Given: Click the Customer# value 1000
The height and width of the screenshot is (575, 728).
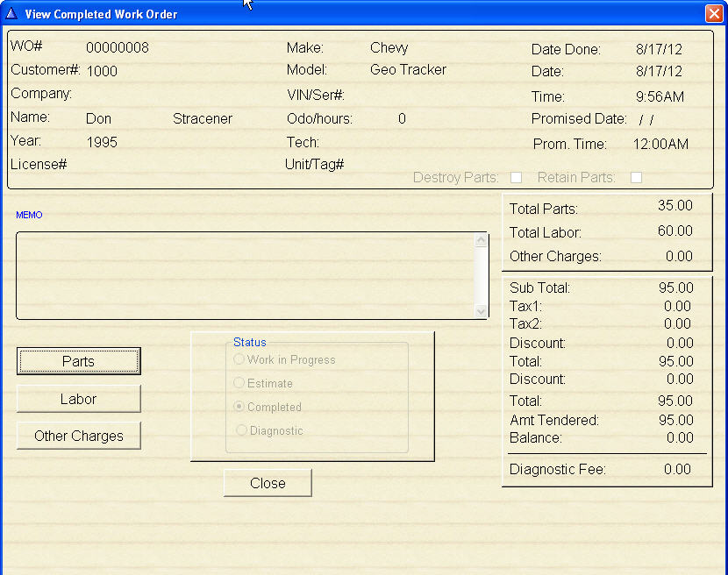Looking at the screenshot, I should pyautogui.click(x=102, y=71).
